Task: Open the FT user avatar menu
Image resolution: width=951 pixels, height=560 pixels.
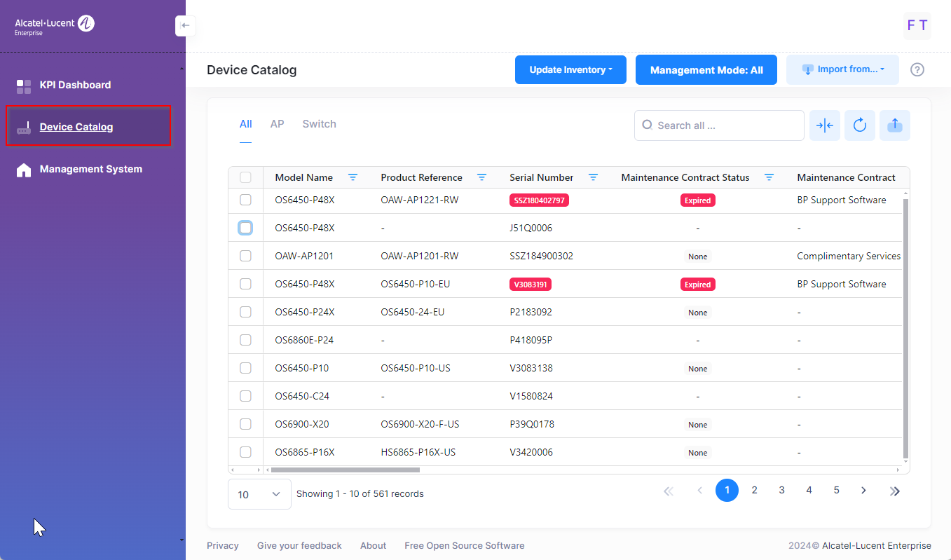Action: click(x=917, y=25)
